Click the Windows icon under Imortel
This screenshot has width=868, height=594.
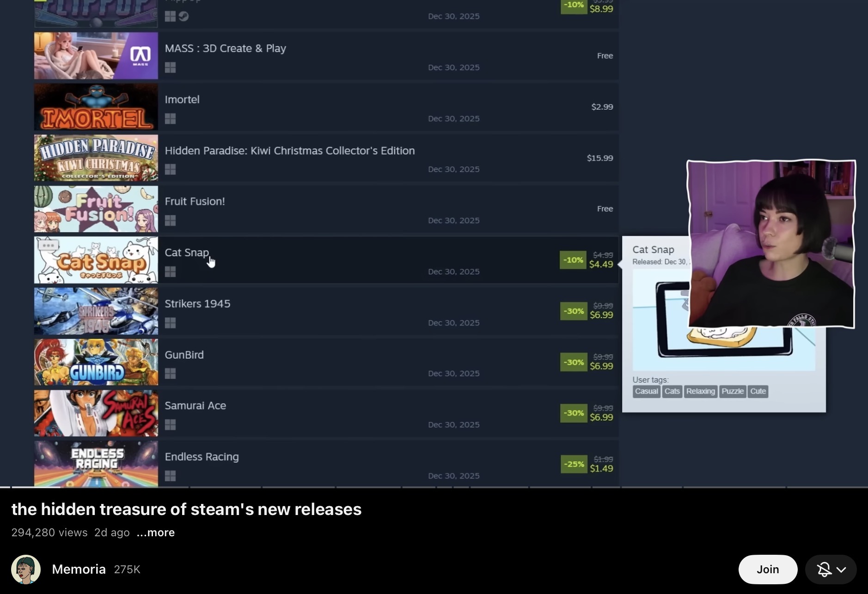coord(170,119)
